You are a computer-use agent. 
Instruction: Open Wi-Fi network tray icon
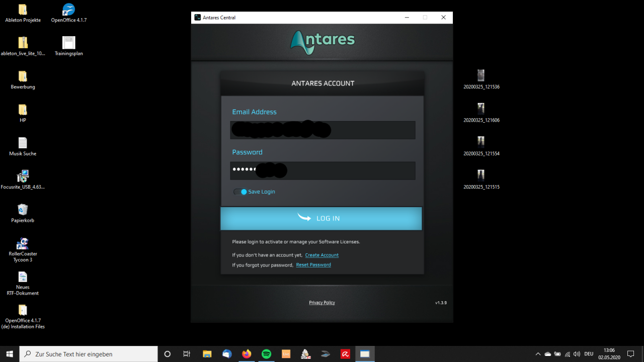click(568, 354)
